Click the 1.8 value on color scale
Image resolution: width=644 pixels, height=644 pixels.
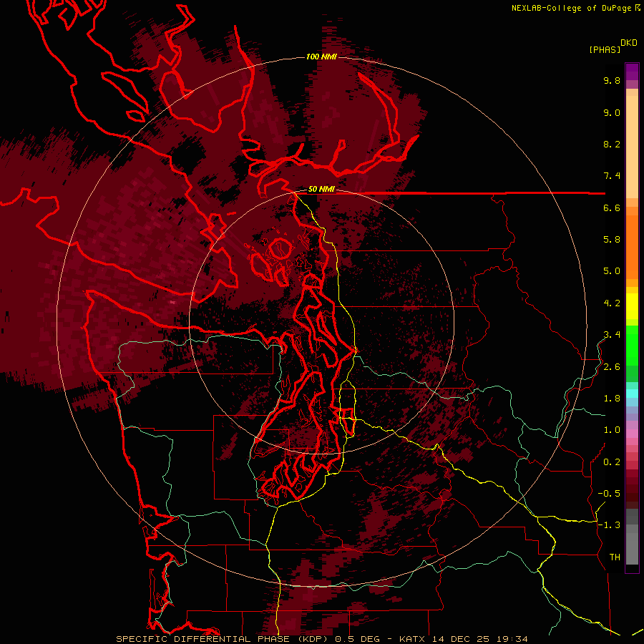pos(612,399)
